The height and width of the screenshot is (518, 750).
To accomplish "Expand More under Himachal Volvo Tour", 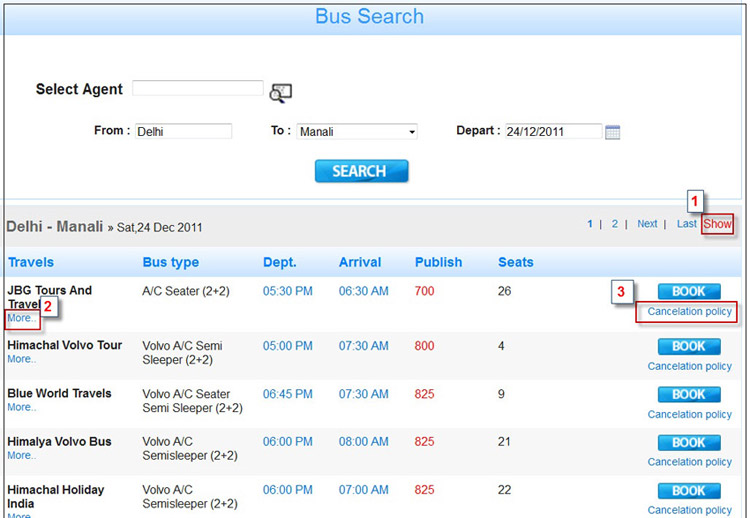I will (21, 359).
